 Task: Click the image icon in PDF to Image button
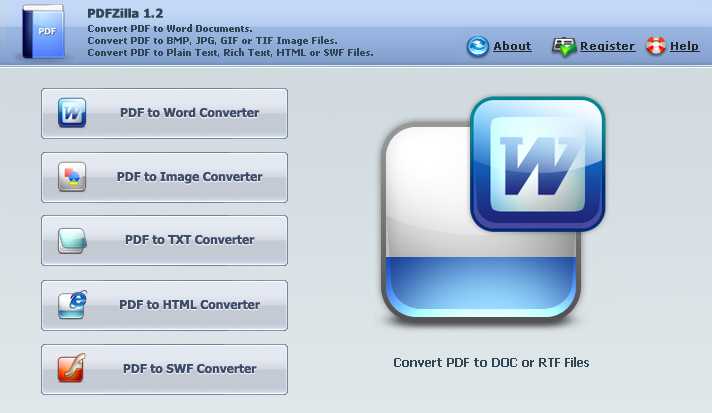pos(72,177)
